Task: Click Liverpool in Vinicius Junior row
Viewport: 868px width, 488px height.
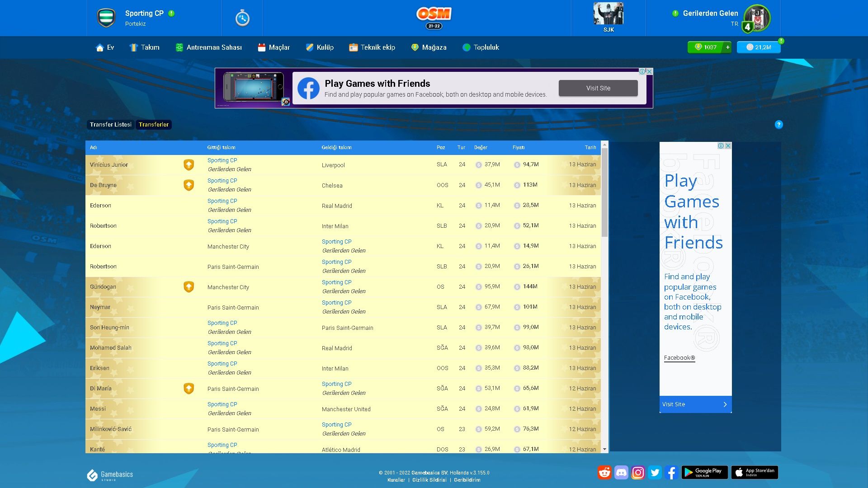Action: (333, 165)
